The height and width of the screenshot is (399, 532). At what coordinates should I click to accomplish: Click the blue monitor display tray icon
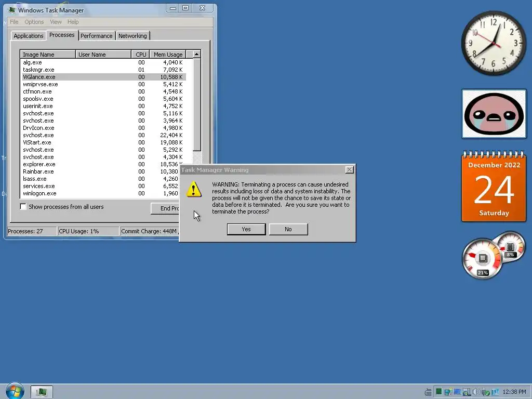pyautogui.click(x=458, y=392)
